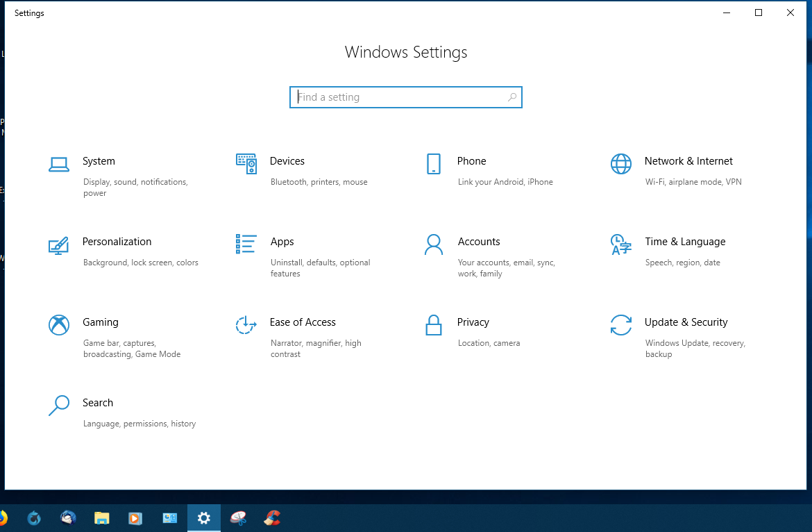This screenshot has width=812, height=532.
Task: Click the Phone category icon
Action: (434, 164)
